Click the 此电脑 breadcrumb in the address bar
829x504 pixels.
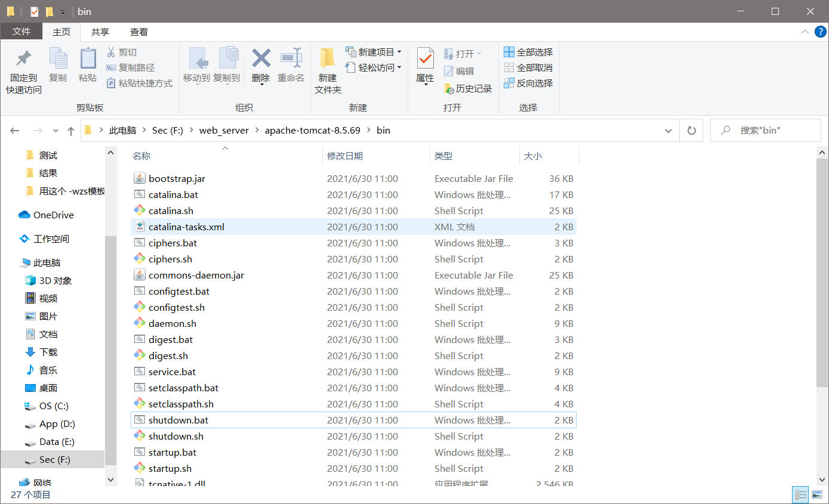point(122,130)
